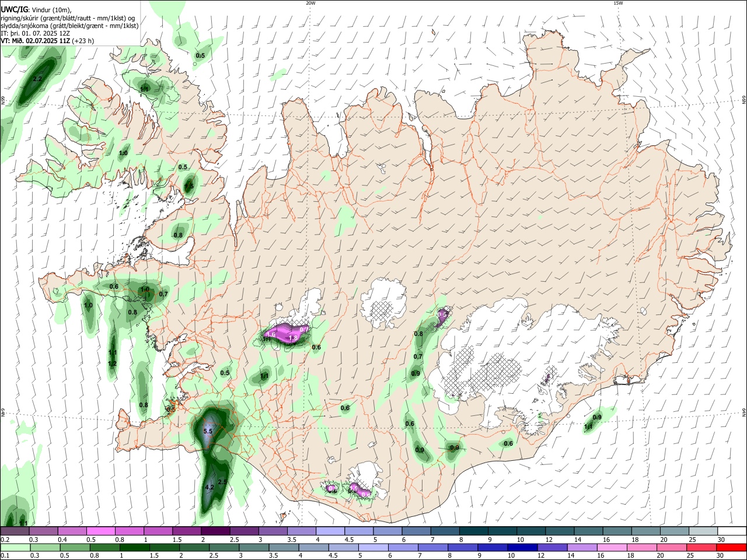Click the 2.2 precipitation value offshore northwest
This screenshot has width=747, height=560.
point(38,79)
